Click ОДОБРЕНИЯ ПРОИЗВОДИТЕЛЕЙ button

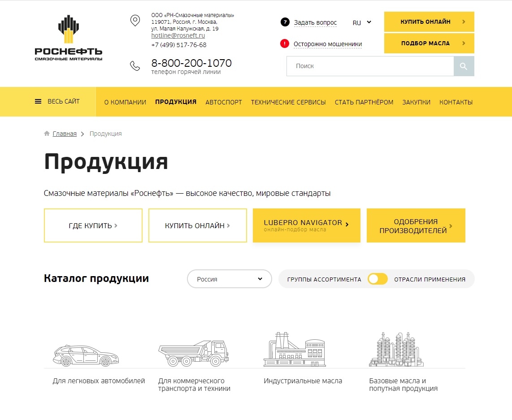click(x=416, y=225)
